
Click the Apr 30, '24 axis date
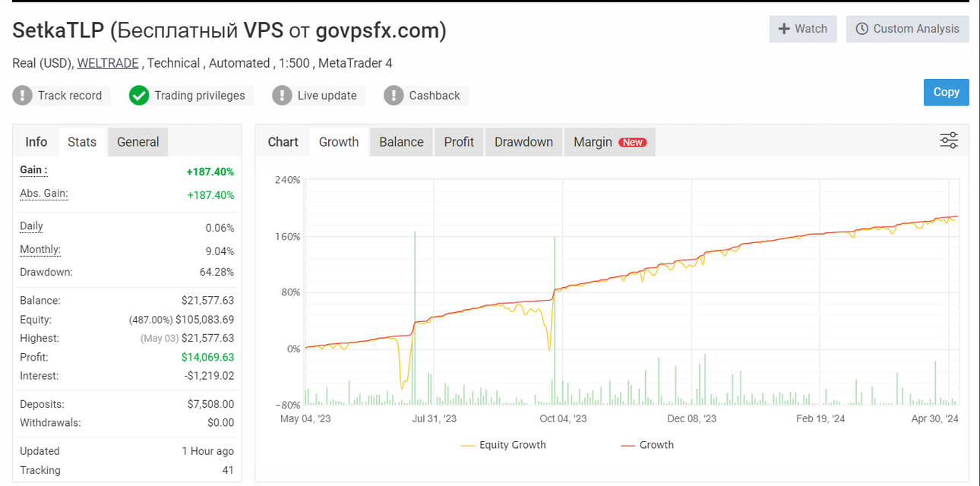[935, 418]
